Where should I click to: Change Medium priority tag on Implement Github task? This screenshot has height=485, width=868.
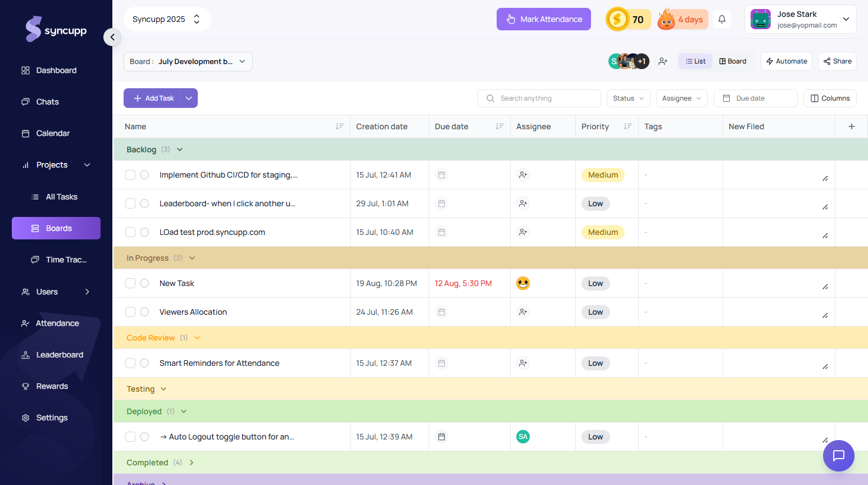click(x=603, y=175)
